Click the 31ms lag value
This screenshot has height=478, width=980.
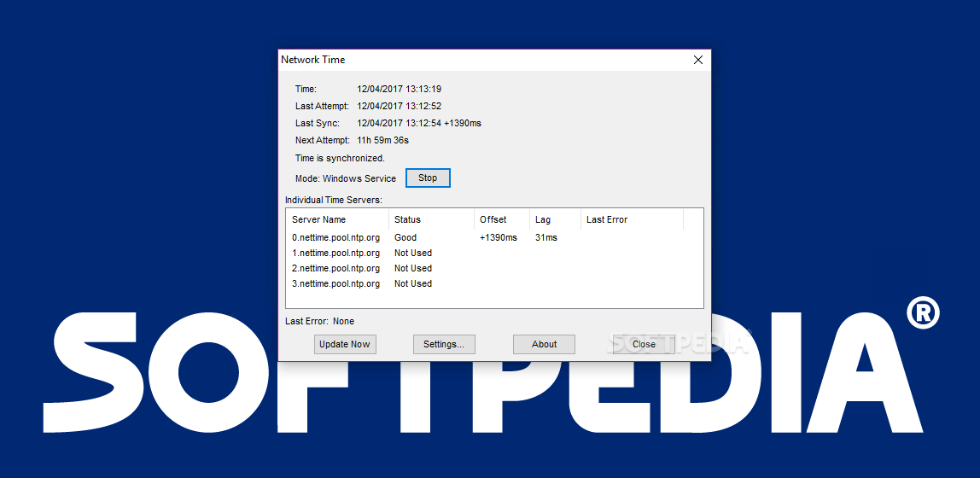coord(546,237)
